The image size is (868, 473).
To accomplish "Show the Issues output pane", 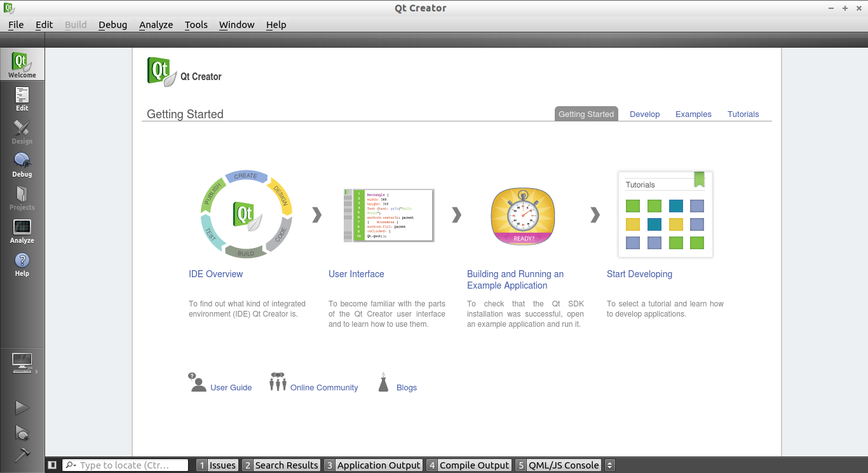I will [217, 465].
